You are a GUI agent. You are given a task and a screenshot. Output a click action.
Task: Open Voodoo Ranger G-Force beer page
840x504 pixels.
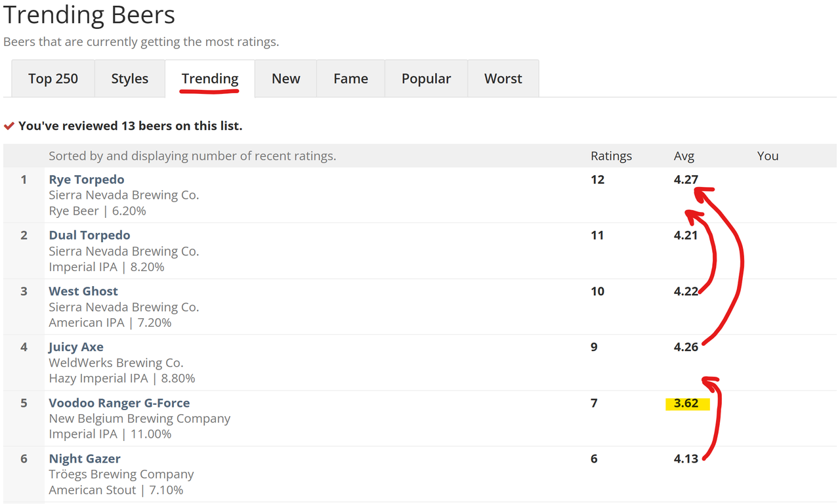119,403
